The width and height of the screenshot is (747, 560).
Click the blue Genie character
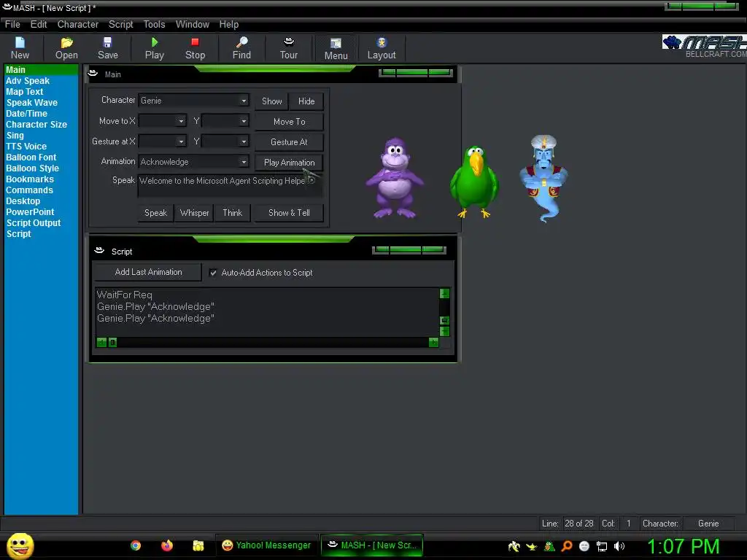(543, 178)
